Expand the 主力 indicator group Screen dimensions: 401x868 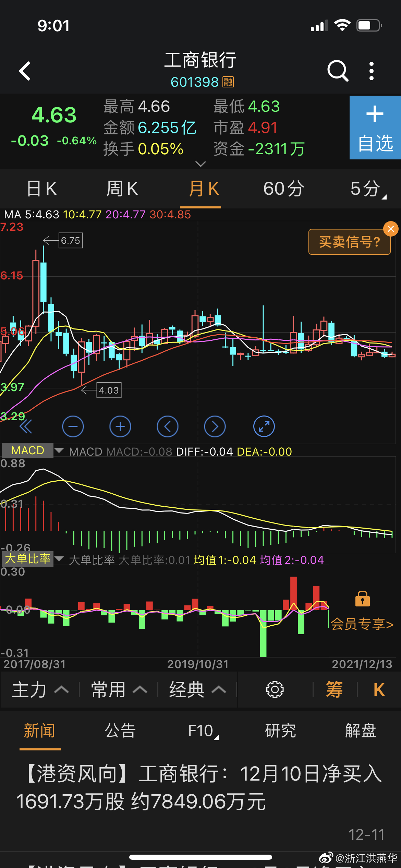pos(40,690)
